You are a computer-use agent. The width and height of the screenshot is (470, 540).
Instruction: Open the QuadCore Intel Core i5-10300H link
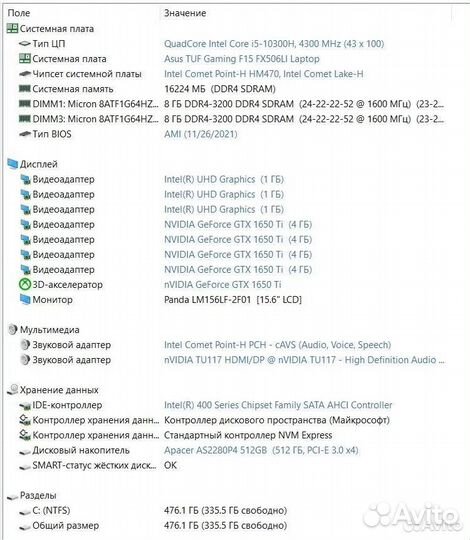click(274, 44)
